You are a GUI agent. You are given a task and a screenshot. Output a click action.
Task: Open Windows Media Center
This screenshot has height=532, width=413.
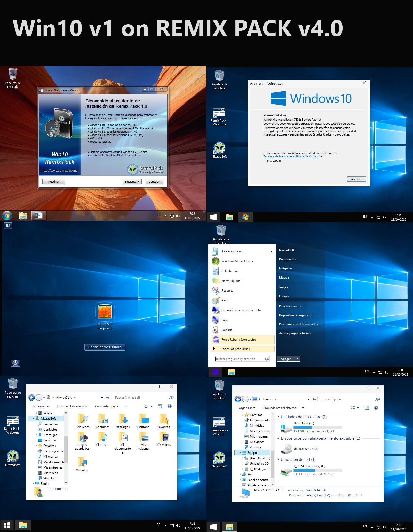237,261
